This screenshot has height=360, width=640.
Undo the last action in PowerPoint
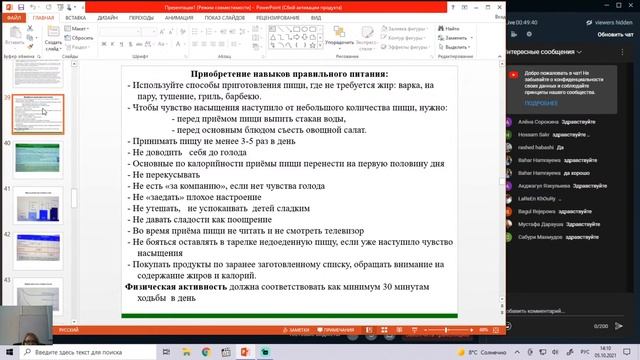coord(33,7)
